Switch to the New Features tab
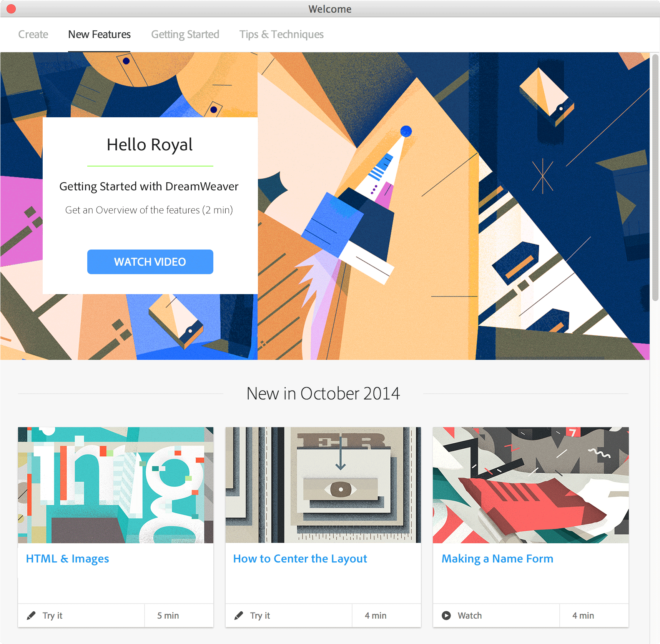Viewport: 660px width, 644px height. pyautogui.click(x=99, y=34)
